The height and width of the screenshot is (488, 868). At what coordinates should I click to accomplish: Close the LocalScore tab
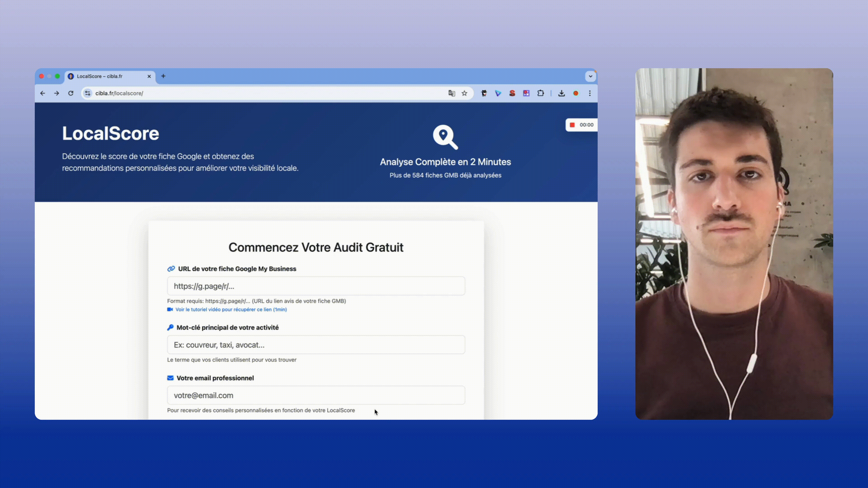(x=149, y=76)
